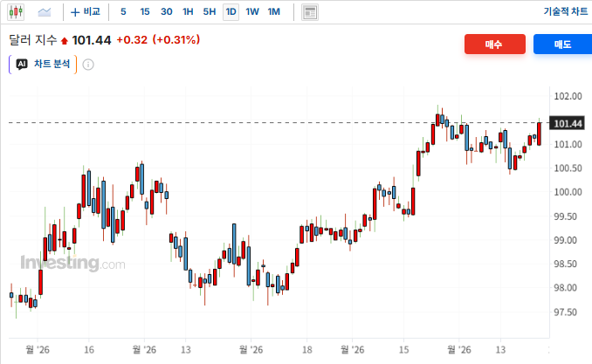Click the 100.00 price axis label
This screenshot has width=592, height=364.
(568, 192)
